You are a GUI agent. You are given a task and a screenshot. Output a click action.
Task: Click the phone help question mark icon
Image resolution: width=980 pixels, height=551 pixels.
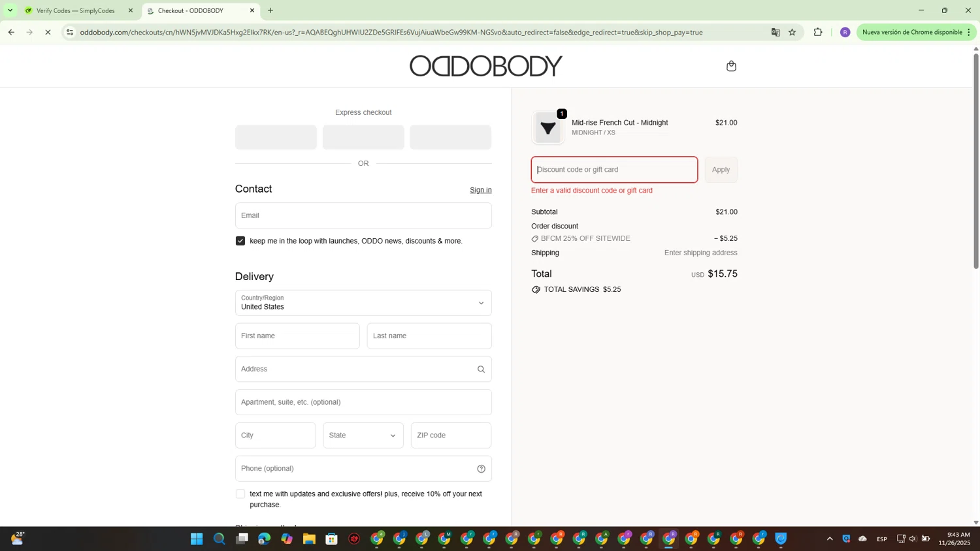click(x=481, y=469)
